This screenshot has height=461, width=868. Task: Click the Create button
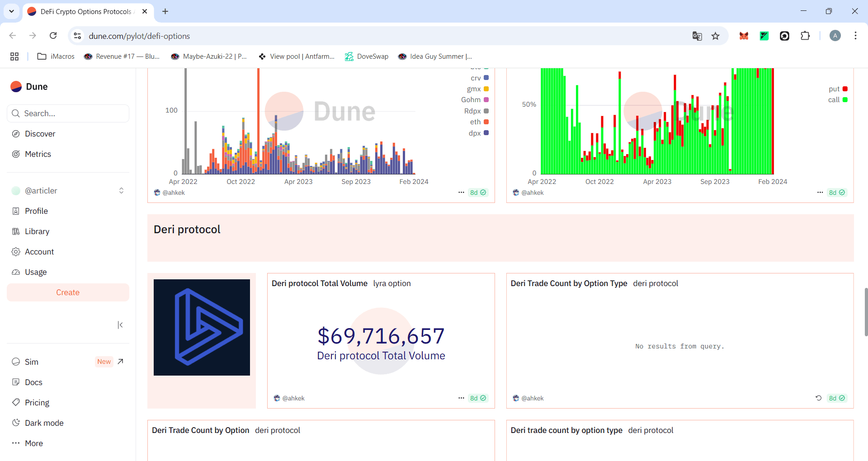[68, 292]
